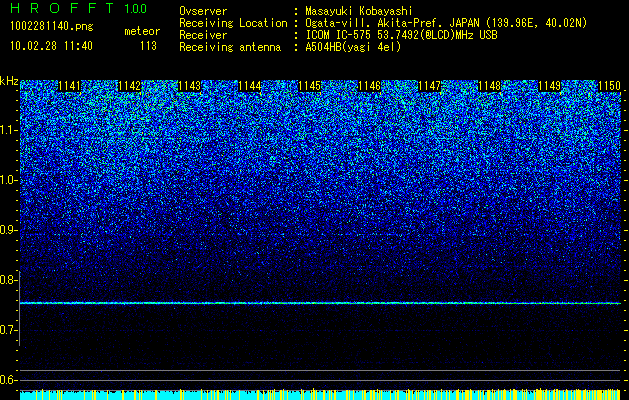
Task: Click the 0.9 kHz axis label
Action: (7, 230)
